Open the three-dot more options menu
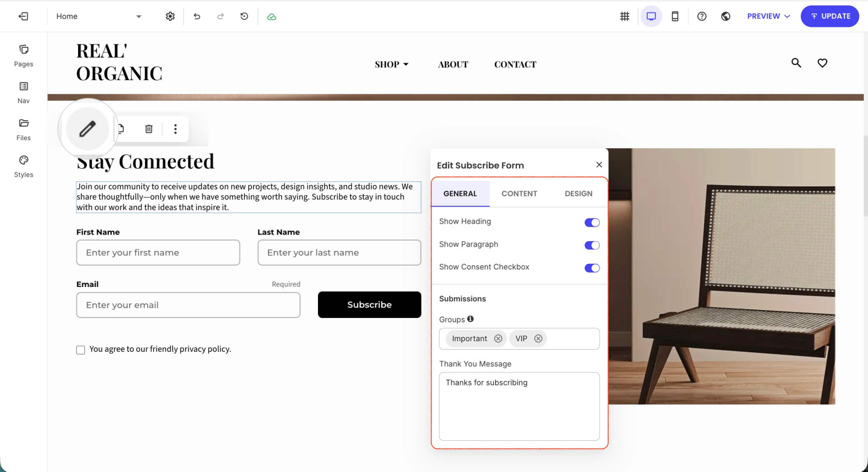868x472 pixels. click(x=176, y=129)
